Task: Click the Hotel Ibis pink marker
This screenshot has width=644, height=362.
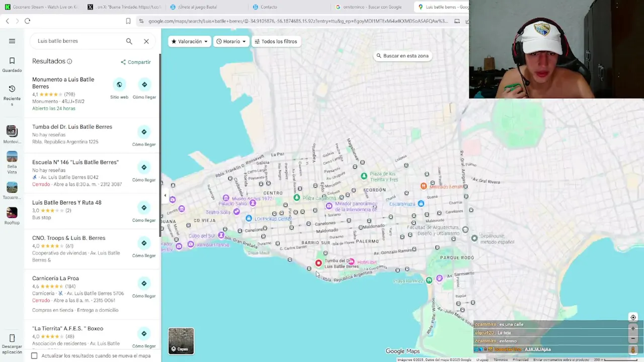Action: pyautogui.click(x=351, y=262)
